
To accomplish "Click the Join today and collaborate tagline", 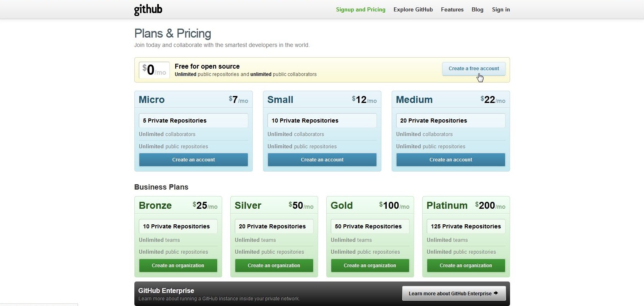I will pos(222,45).
